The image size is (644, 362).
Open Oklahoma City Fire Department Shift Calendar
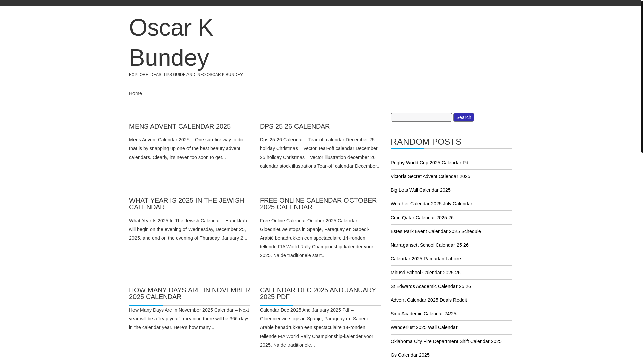(446, 341)
